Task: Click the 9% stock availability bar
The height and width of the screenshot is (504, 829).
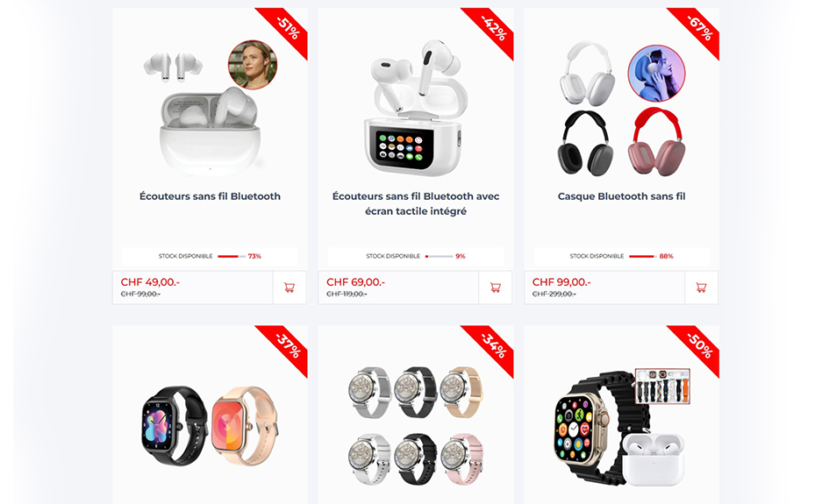Action: (440, 256)
